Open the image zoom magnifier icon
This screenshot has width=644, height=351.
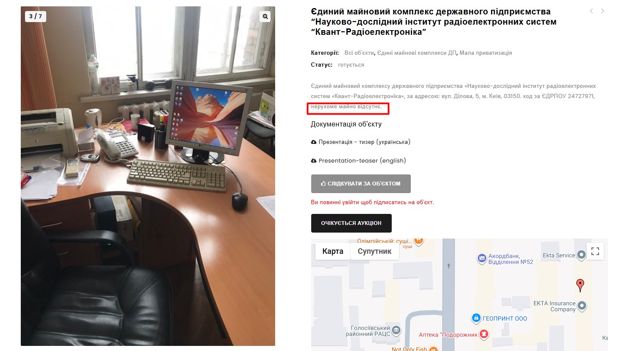tap(265, 17)
